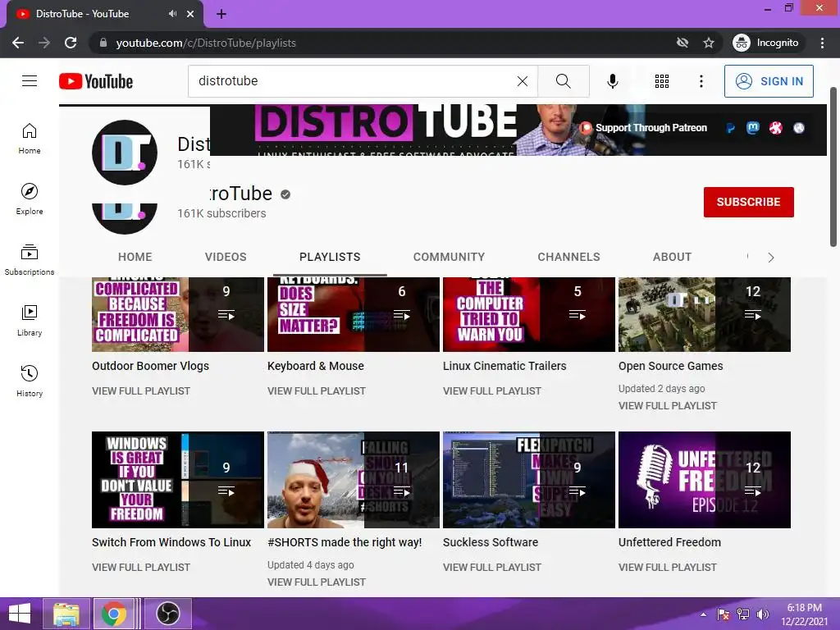This screenshot has width=840, height=630.
Task: Click the taskbar clock showing 6:18 PM
Action: pyautogui.click(x=804, y=614)
